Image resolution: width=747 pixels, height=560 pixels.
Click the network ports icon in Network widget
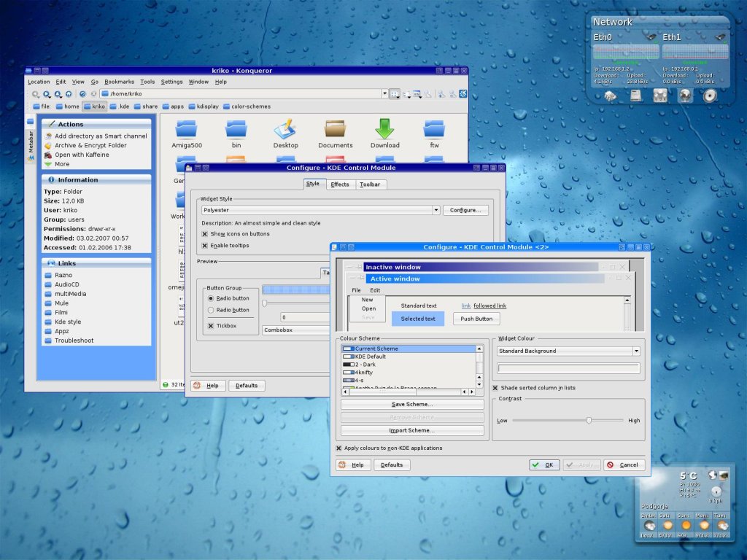pos(659,96)
